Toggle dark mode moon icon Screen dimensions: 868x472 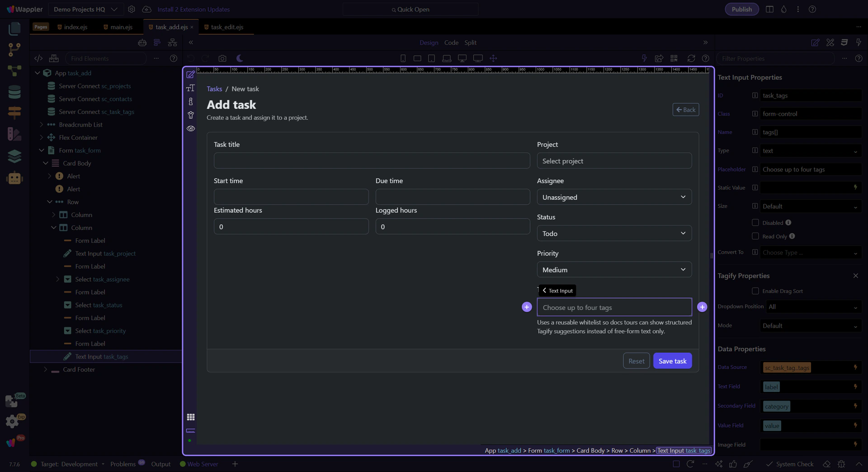(x=240, y=58)
